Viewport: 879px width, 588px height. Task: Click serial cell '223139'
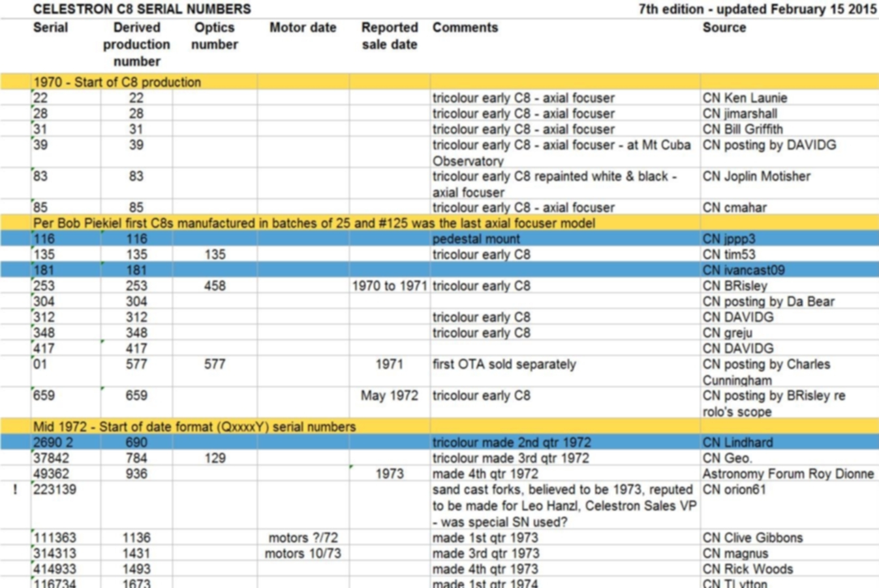click(54, 489)
